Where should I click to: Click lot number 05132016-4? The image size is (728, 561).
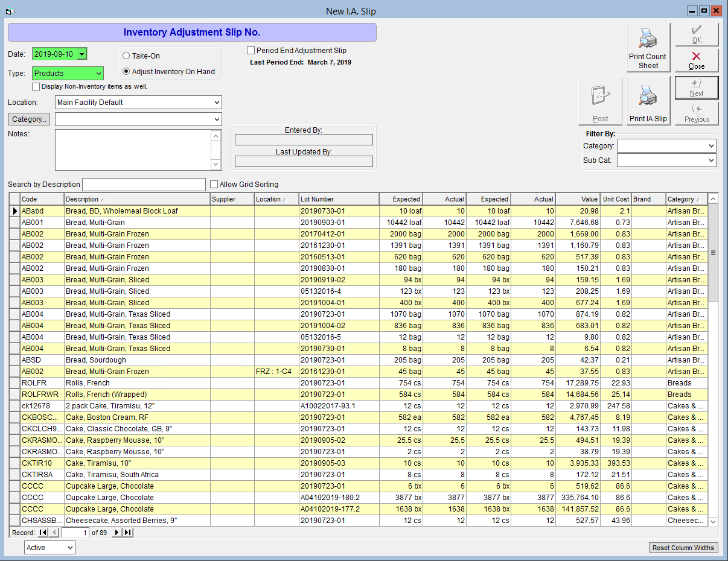pos(339,291)
